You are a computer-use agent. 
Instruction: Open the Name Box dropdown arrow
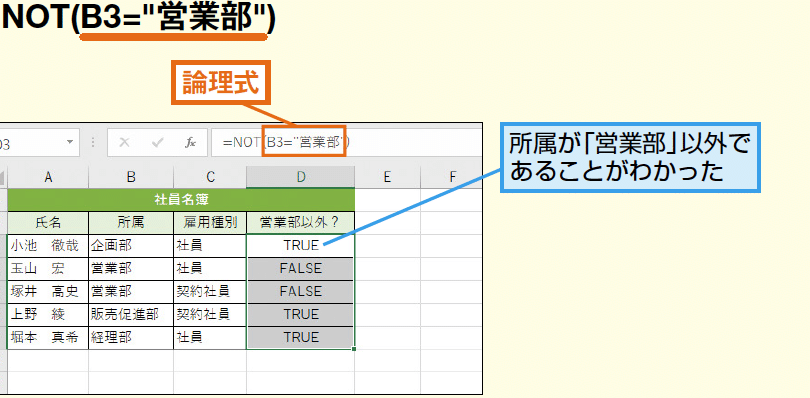[70, 143]
